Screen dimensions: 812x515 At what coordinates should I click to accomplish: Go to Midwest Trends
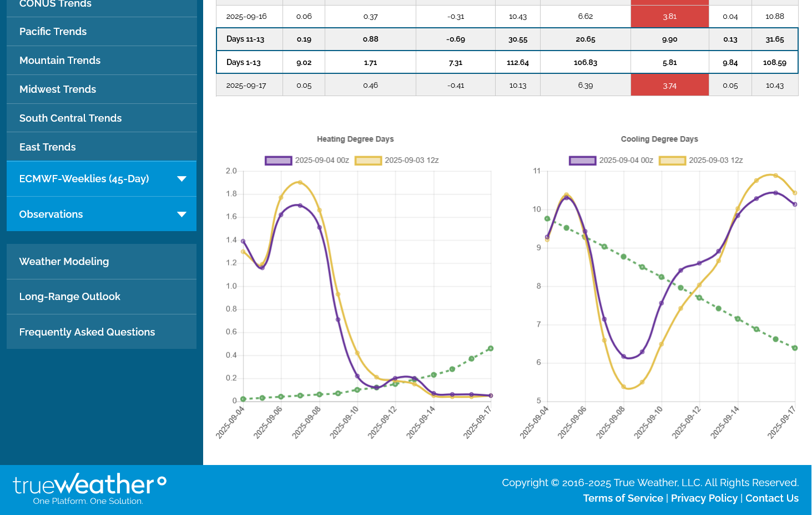click(58, 89)
